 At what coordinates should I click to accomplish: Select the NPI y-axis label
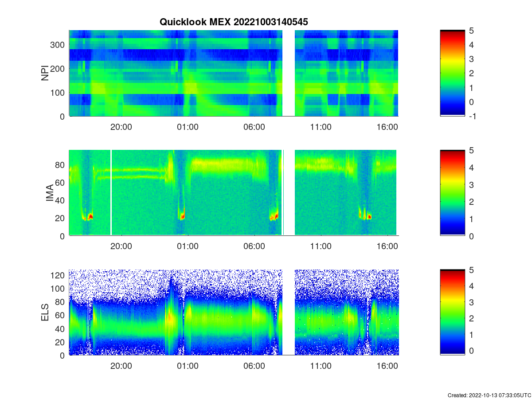[x=45, y=73]
